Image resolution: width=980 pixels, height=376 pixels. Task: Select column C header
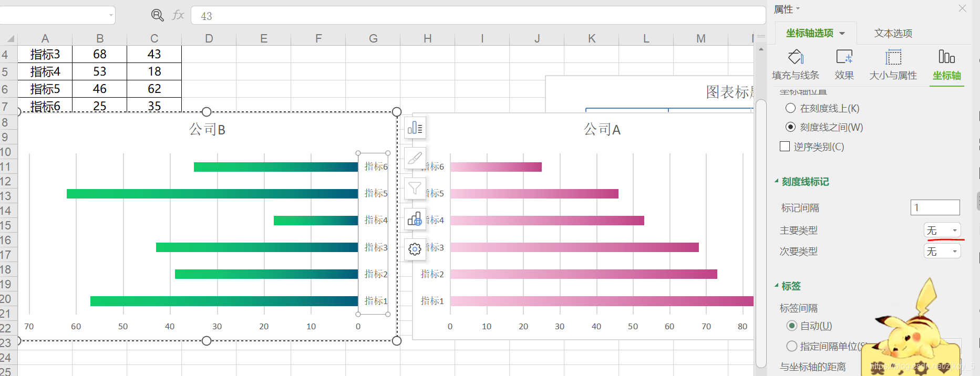coord(154,38)
